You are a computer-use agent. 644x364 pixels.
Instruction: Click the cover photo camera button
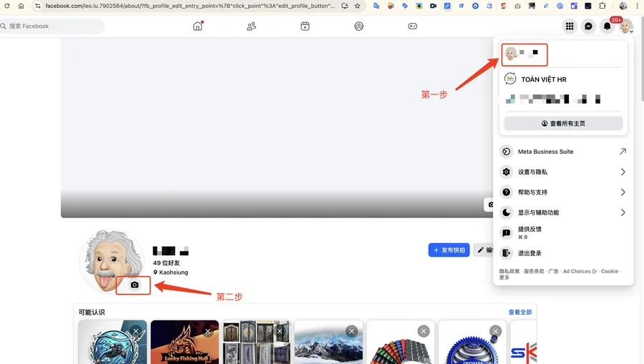[489, 205]
